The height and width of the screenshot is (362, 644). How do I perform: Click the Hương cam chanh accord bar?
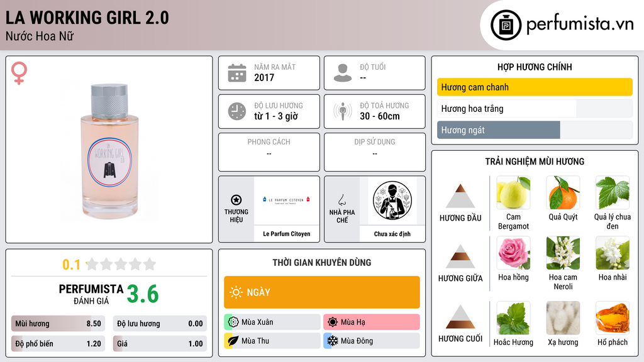pyautogui.click(x=535, y=87)
